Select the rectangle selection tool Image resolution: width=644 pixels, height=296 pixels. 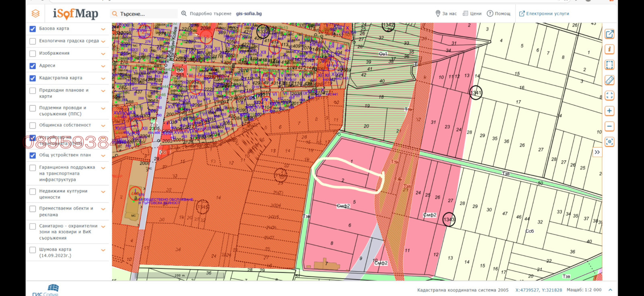[609, 65]
